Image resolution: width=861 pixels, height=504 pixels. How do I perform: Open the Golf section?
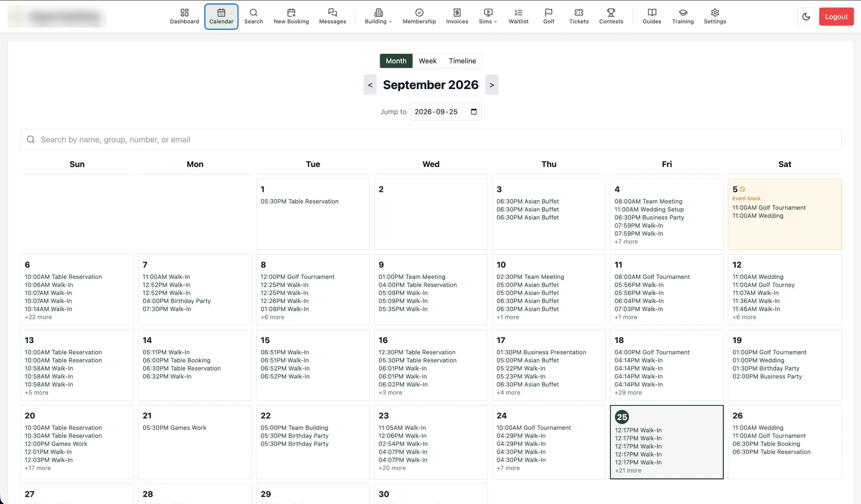pyautogui.click(x=548, y=16)
